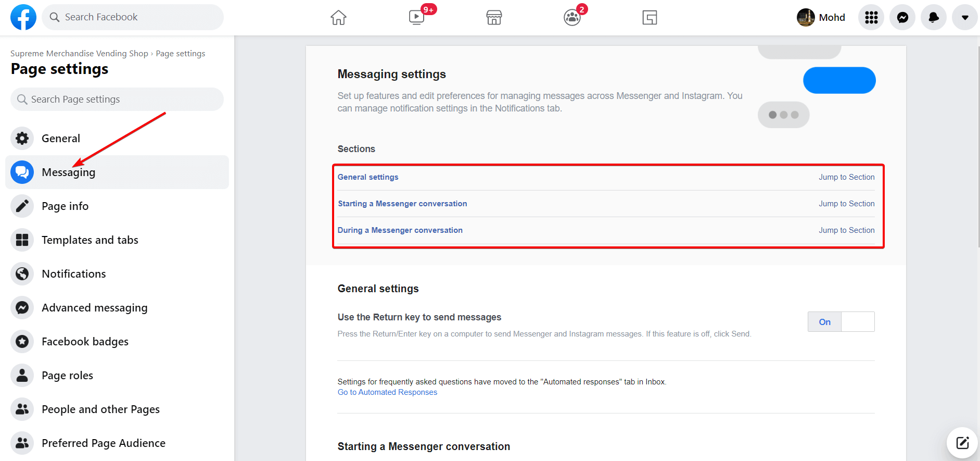Click the During a Messenger conversation link

click(x=400, y=230)
